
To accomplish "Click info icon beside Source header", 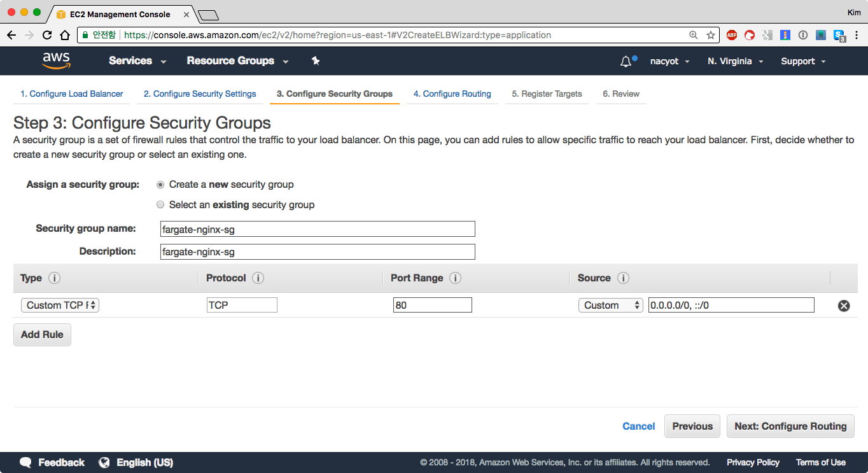I will (624, 278).
